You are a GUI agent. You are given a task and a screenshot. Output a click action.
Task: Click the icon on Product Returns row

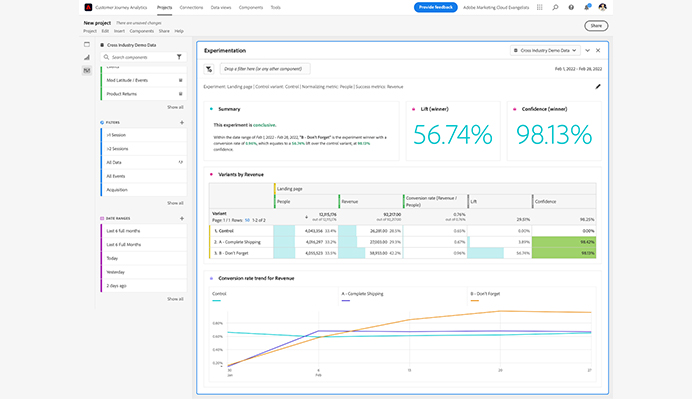(181, 94)
